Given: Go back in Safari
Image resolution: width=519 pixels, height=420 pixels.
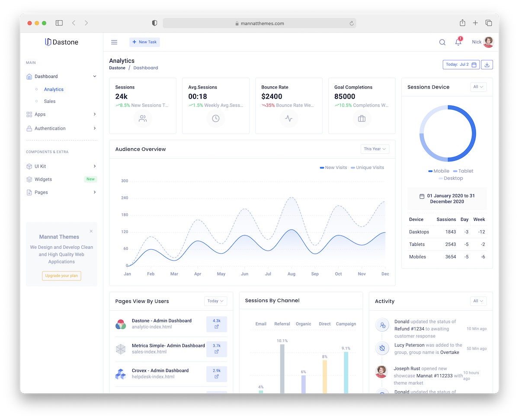Looking at the screenshot, I should pyautogui.click(x=74, y=23).
